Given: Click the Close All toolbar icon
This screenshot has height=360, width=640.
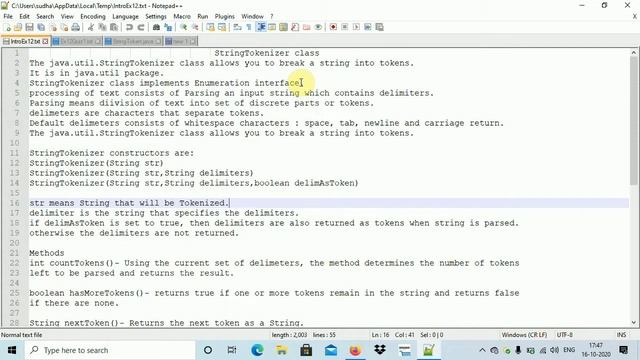Looking at the screenshot, I should tap(64, 27).
